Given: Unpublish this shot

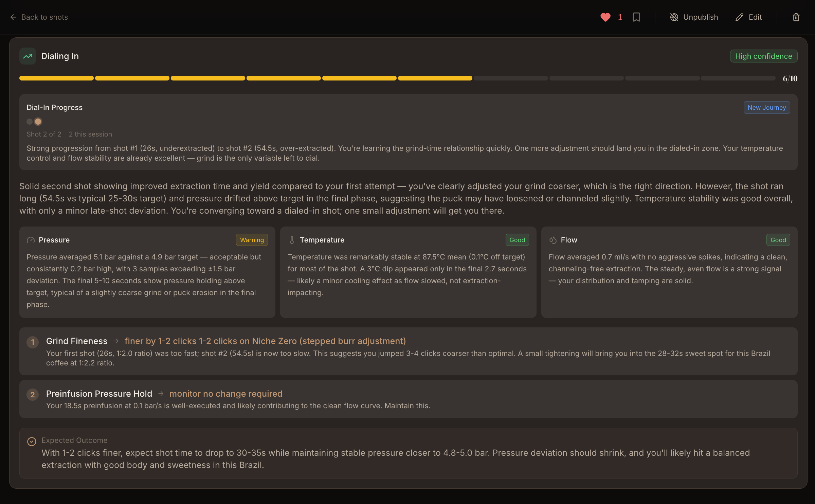Looking at the screenshot, I should pyautogui.click(x=694, y=17).
